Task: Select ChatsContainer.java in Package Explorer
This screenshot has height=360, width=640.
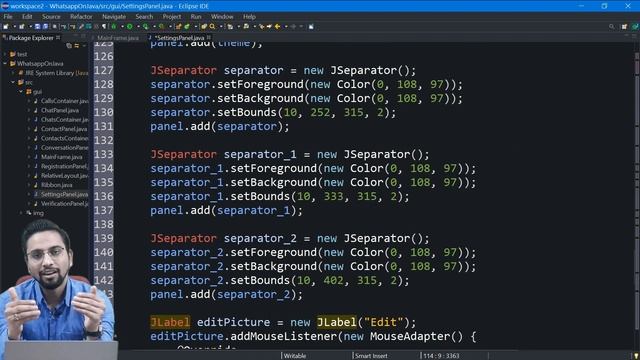Action: pos(64,120)
